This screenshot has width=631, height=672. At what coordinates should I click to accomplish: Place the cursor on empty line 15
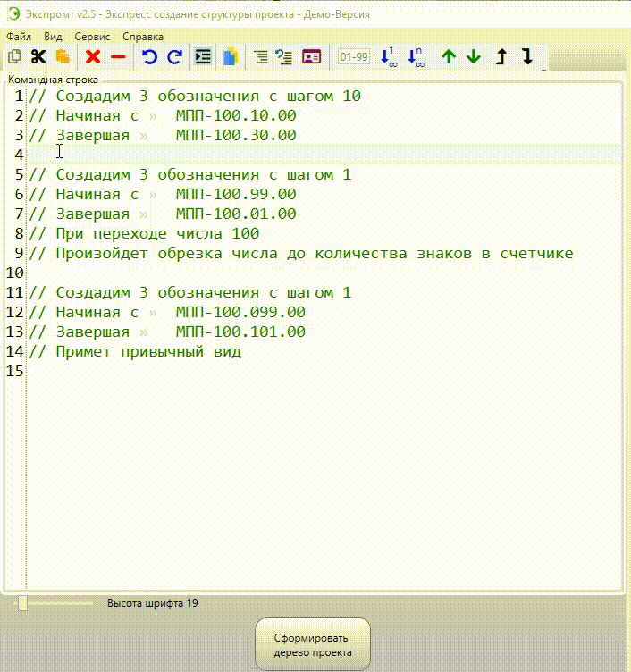click(325, 371)
